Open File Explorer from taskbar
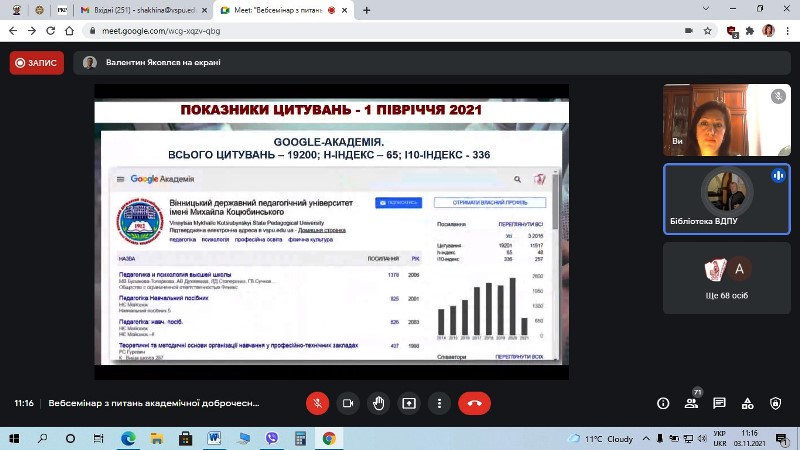Image resolution: width=800 pixels, height=450 pixels. tap(157, 438)
